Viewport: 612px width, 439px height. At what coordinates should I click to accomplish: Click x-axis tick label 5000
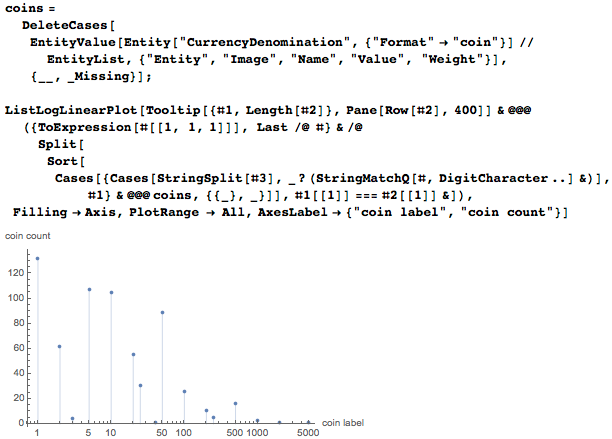pos(308,433)
